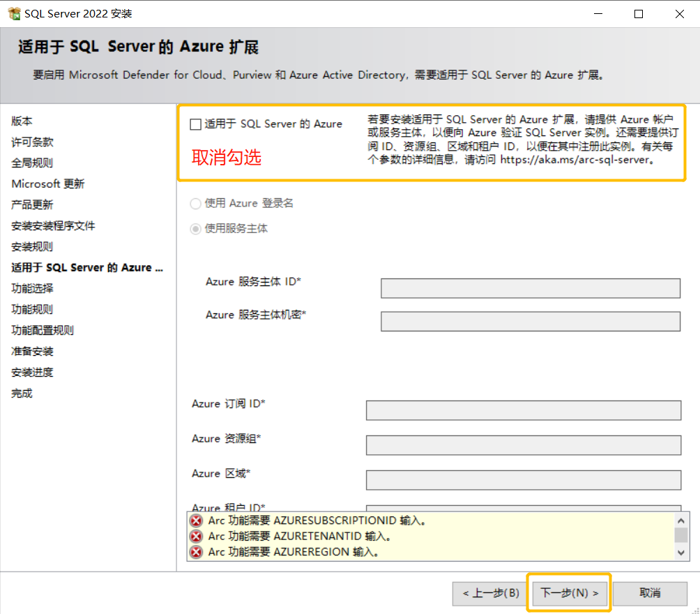Screen dimensions: 700x614
Task: Go to next step with 下一步(N)
Action: [x=570, y=594]
